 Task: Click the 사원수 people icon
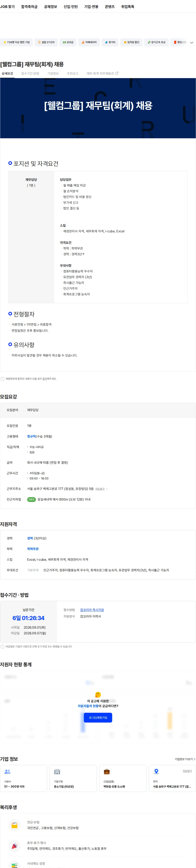(7, 772)
